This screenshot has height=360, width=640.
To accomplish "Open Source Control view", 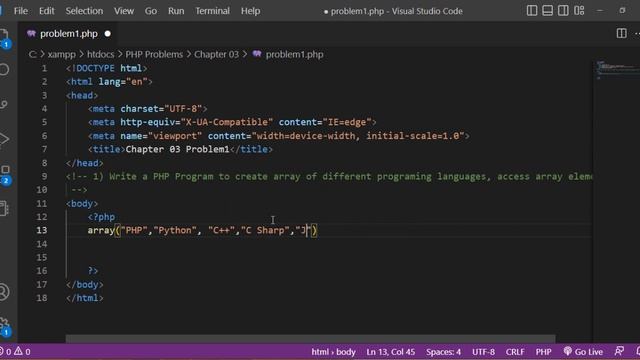I will click(4, 104).
